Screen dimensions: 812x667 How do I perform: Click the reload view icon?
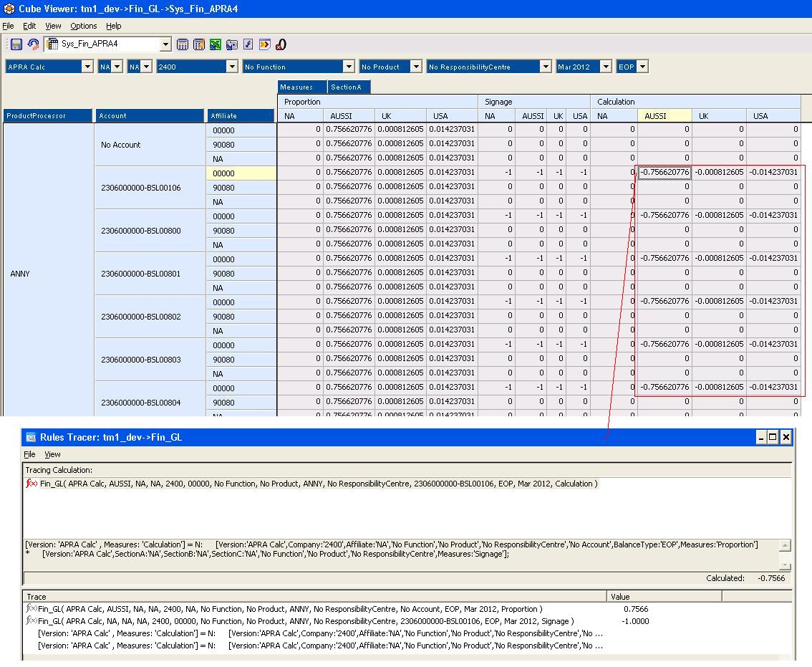coord(33,44)
